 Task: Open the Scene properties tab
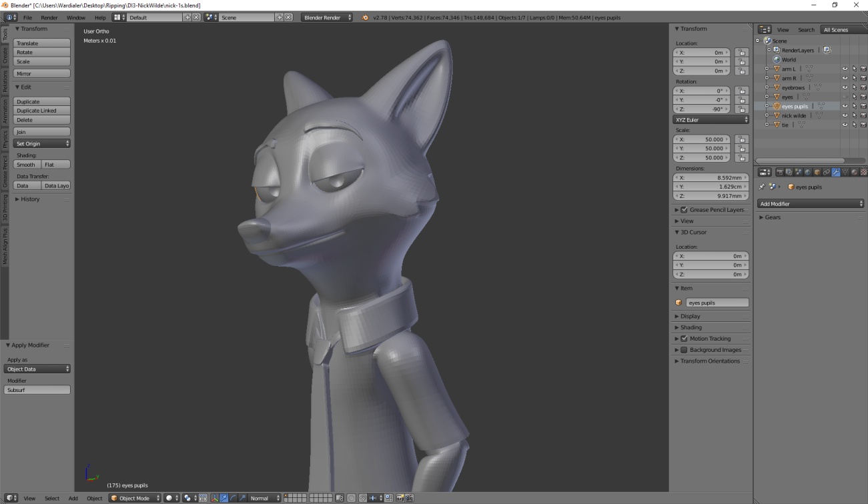click(798, 172)
